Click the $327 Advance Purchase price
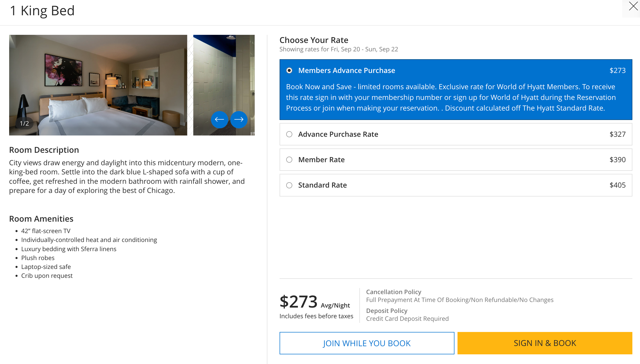Viewport: 640px width, 364px height. tap(617, 134)
